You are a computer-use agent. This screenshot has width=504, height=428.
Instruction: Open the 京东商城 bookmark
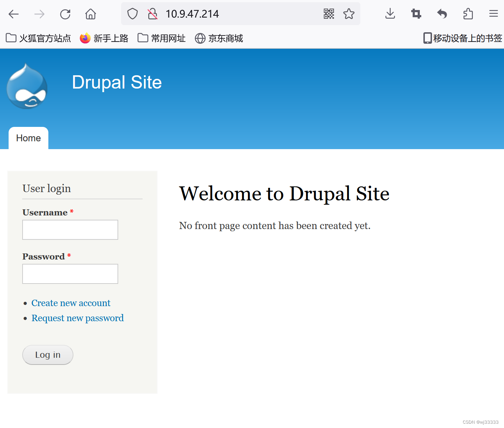[219, 38]
